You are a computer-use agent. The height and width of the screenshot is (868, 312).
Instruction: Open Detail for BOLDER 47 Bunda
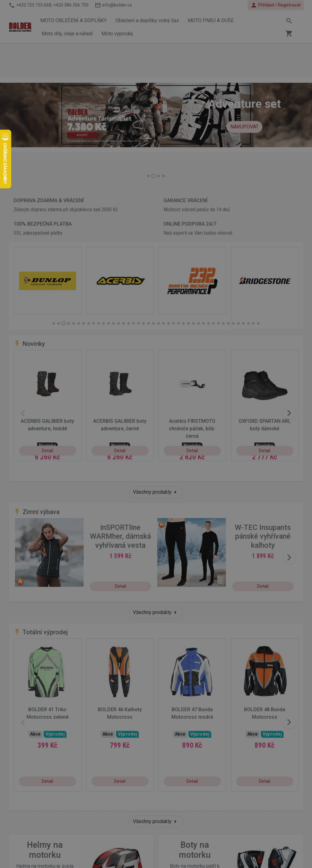pyautogui.click(x=192, y=781)
